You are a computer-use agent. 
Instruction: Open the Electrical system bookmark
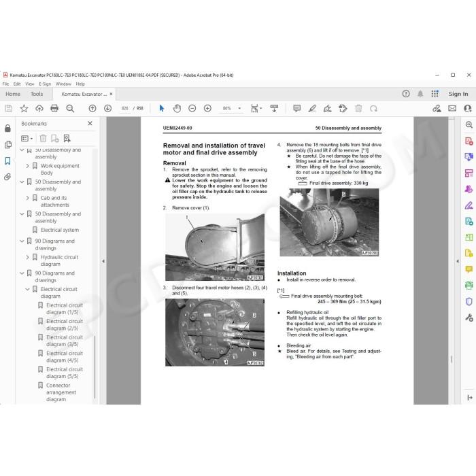60,230
